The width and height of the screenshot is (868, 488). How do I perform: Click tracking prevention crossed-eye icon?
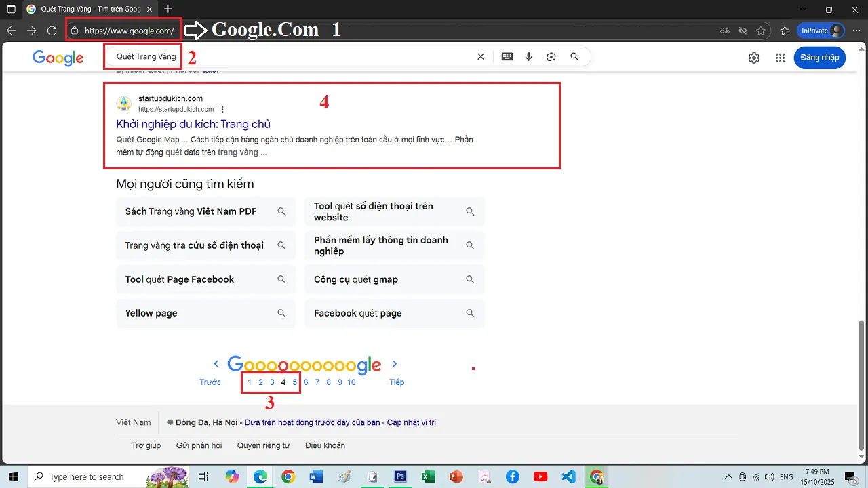point(743,30)
